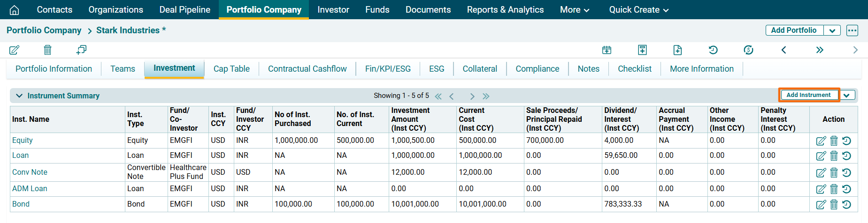Expand the More menu in the navigation bar
The image size is (868, 223).
pos(575,10)
